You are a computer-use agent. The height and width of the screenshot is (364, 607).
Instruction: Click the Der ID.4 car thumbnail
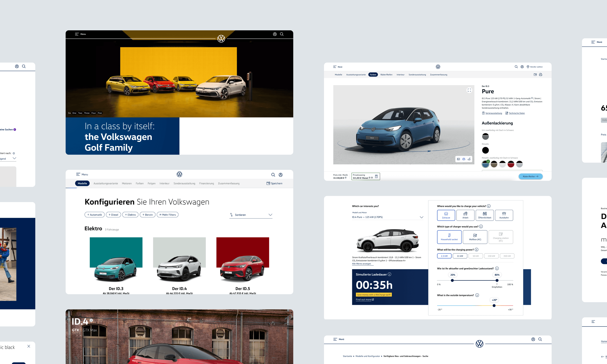coord(179,260)
